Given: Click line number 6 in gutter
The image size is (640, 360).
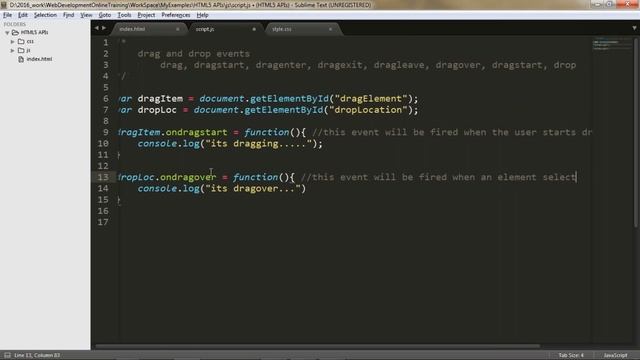Looking at the screenshot, I should (x=106, y=99).
